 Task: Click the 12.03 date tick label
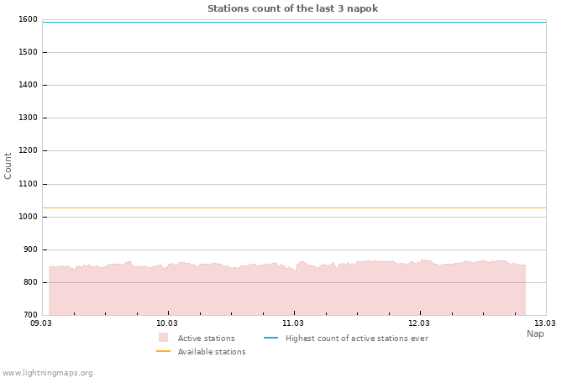tap(419, 323)
